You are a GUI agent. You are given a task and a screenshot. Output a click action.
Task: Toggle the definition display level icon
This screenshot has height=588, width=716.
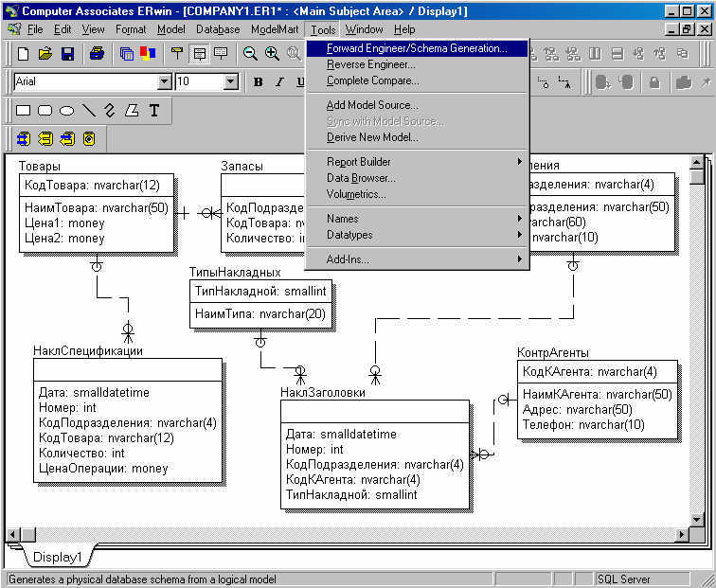(x=221, y=54)
